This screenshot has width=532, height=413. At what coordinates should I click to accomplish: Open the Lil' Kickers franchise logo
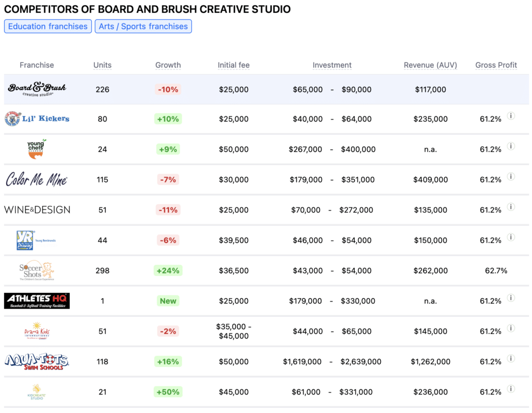coord(37,119)
